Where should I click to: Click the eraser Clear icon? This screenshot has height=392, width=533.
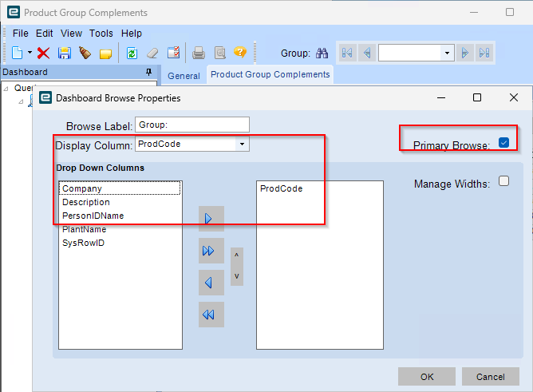152,53
